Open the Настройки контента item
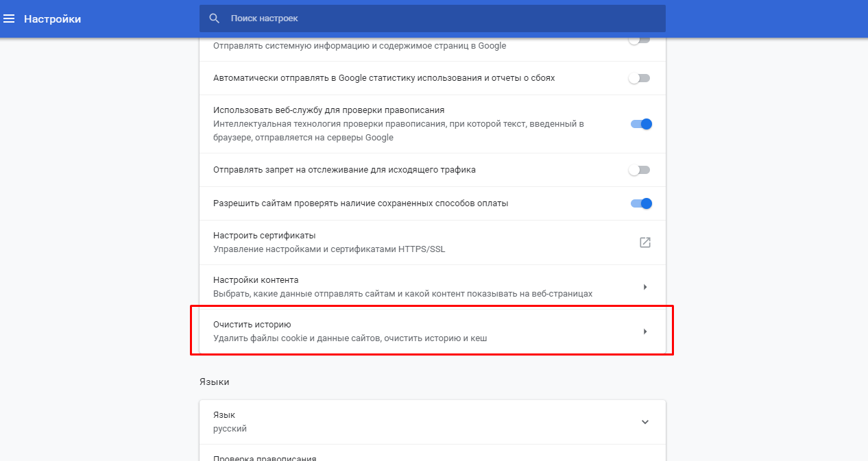The height and width of the screenshot is (461, 868). click(411, 287)
